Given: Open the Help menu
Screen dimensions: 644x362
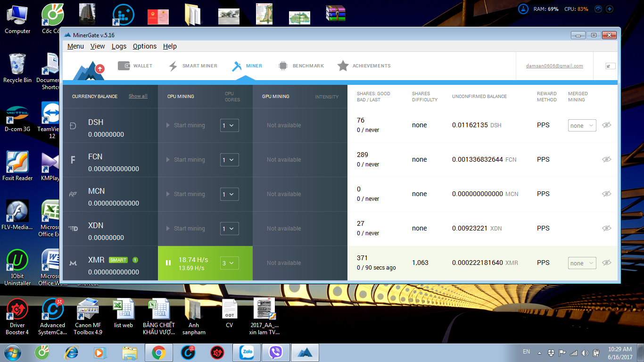Looking at the screenshot, I should pos(170,46).
